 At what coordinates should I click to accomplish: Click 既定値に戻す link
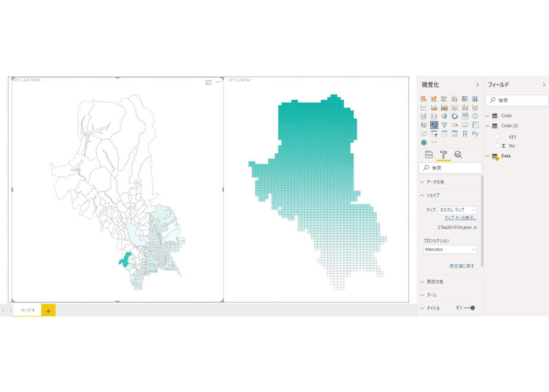(x=462, y=266)
